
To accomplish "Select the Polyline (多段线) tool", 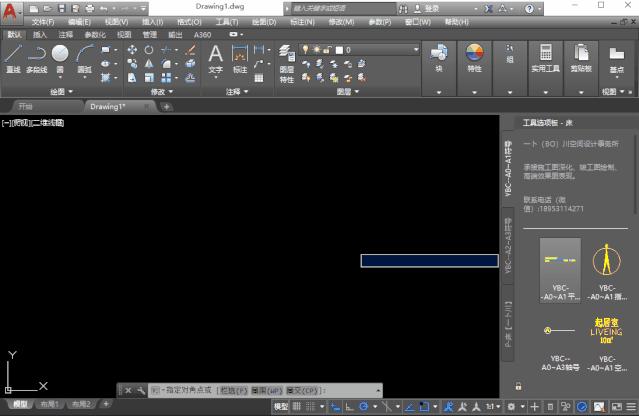I will click(x=37, y=57).
